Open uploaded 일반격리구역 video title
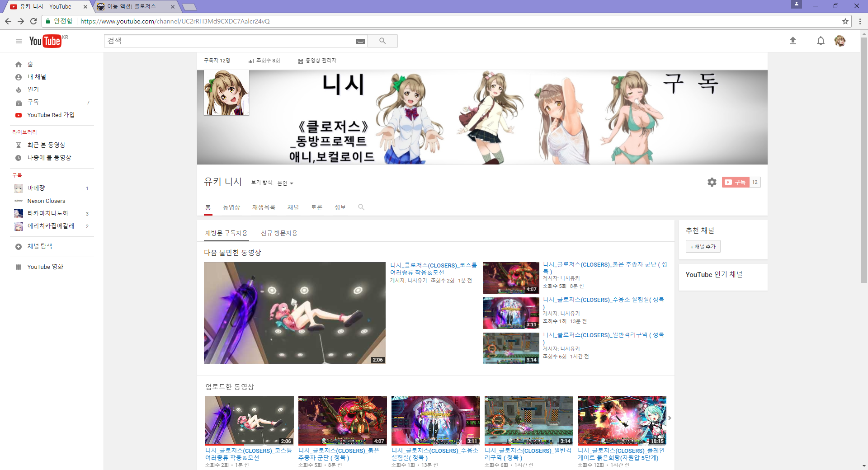 [x=528, y=454]
